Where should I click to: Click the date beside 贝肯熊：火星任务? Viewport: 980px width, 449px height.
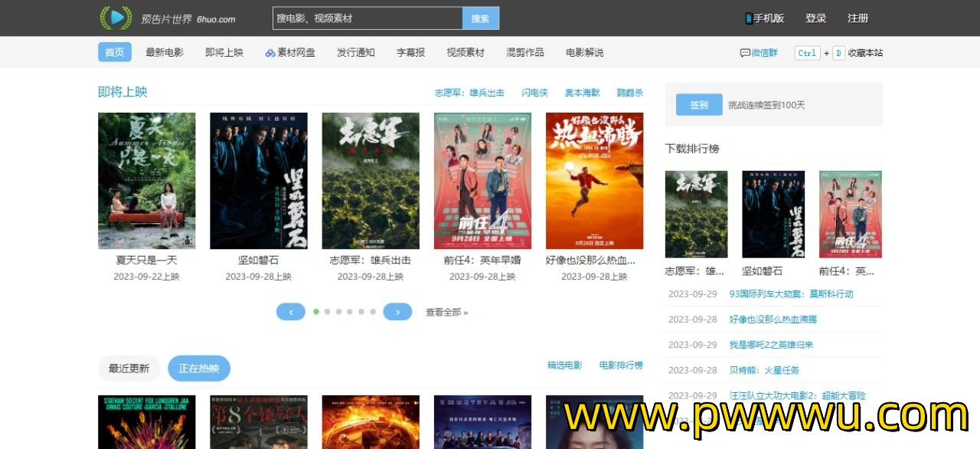pos(693,370)
